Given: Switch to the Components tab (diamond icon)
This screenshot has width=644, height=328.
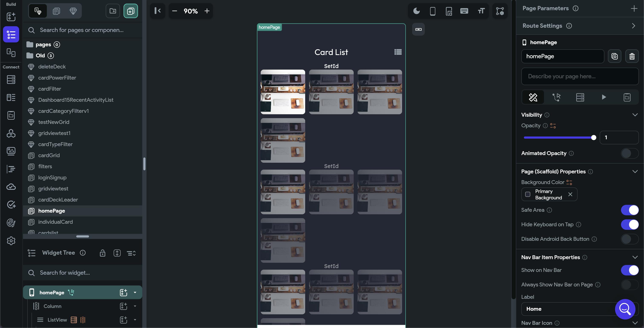Looking at the screenshot, I should point(73,11).
